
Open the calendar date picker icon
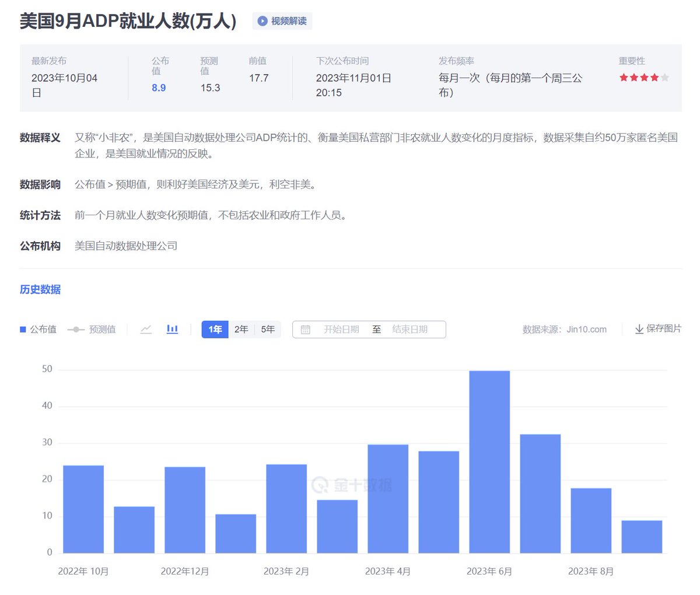(x=306, y=329)
